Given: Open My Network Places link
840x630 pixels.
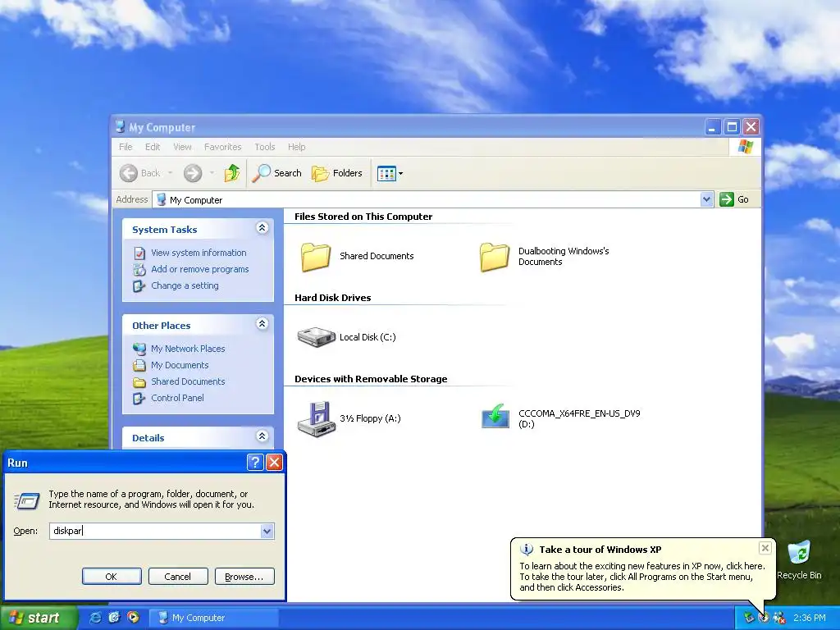Looking at the screenshot, I should pos(188,348).
